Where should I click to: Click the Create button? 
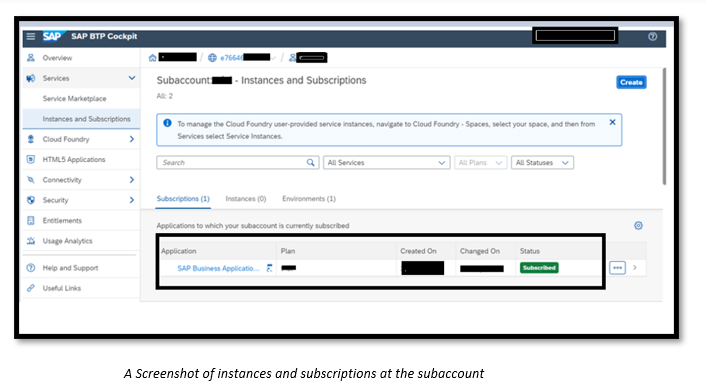pos(631,82)
